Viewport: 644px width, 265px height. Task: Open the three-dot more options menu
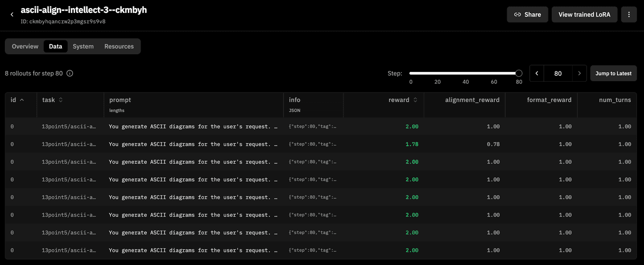pyautogui.click(x=628, y=15)
